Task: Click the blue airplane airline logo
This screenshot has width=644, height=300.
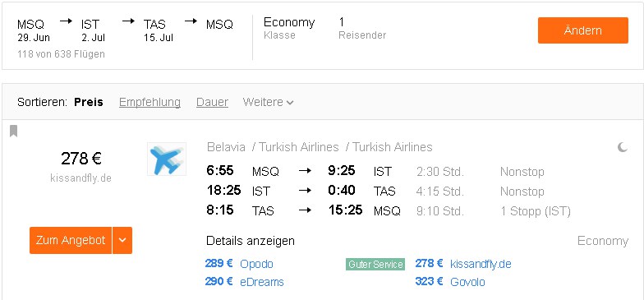Action: (x=167, y=159)
